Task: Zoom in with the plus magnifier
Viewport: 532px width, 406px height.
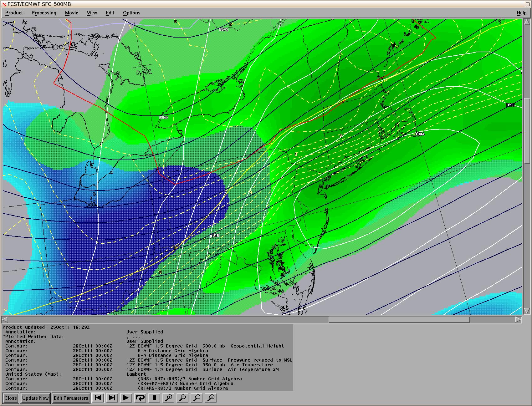Action: point(169,398)
